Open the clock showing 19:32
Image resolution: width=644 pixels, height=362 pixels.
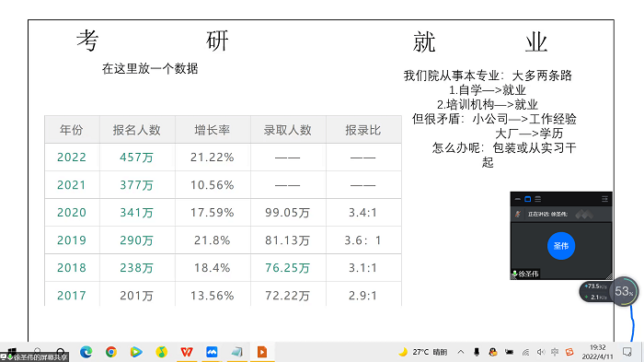pos(598,352)
